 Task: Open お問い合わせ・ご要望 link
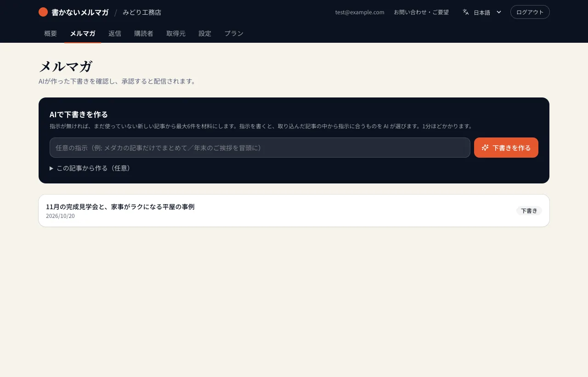[421, 12]
